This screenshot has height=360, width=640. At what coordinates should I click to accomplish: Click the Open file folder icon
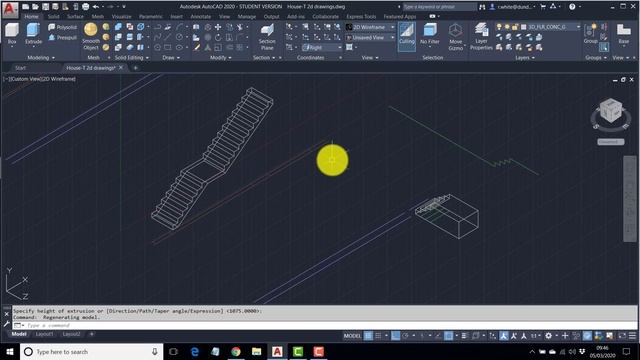pyautogui.click(x=36, y=7)
